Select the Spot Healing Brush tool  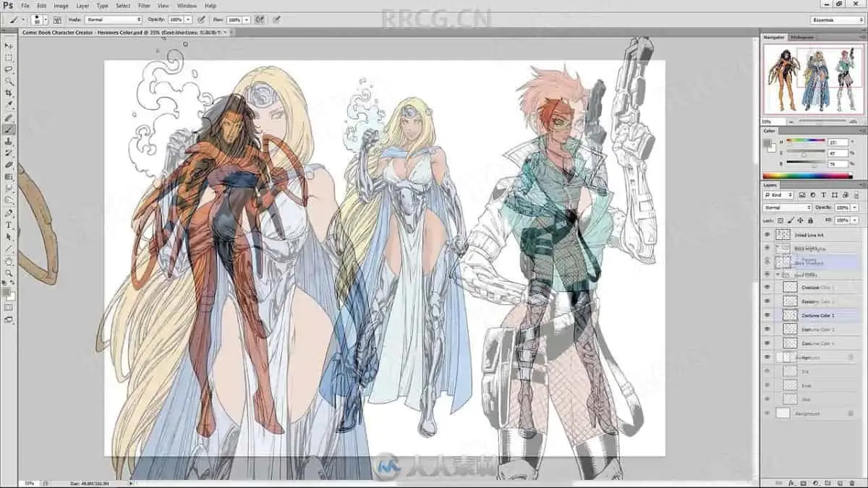point(9,118)
